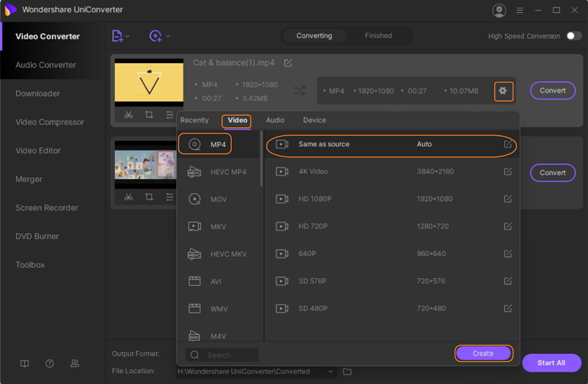
Task: Open Downloader in sidebar
Action: pyautogui.click(x=37, y=93)
